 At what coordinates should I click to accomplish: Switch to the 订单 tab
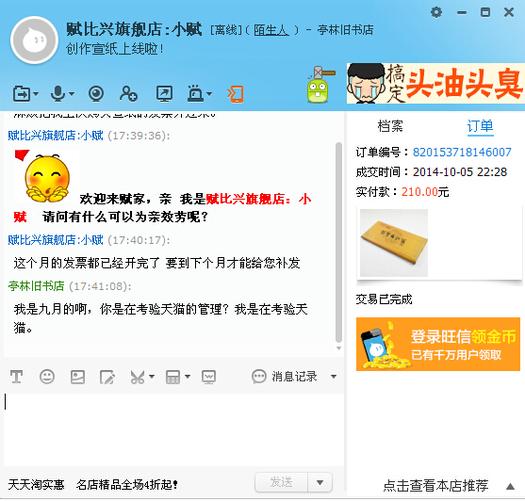click(x=480, y=127)
